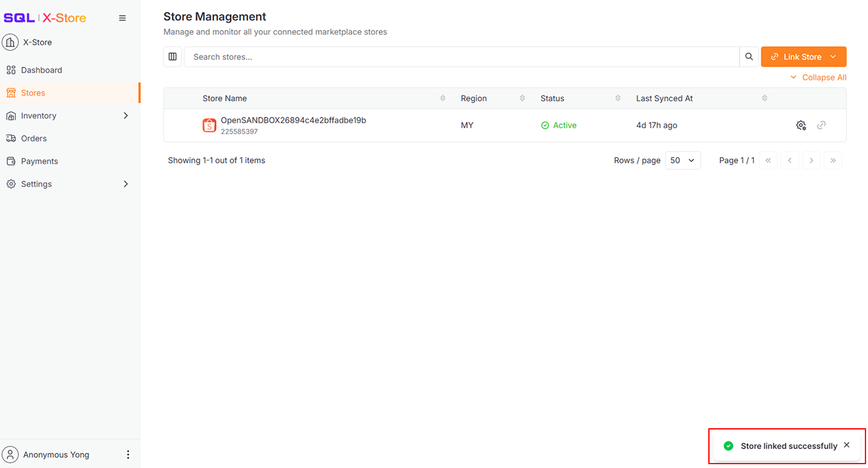The width and height of the screenshot is (868, 468).
Task: Toggle the sidebar hamburger menu icon
Action: 122,18
